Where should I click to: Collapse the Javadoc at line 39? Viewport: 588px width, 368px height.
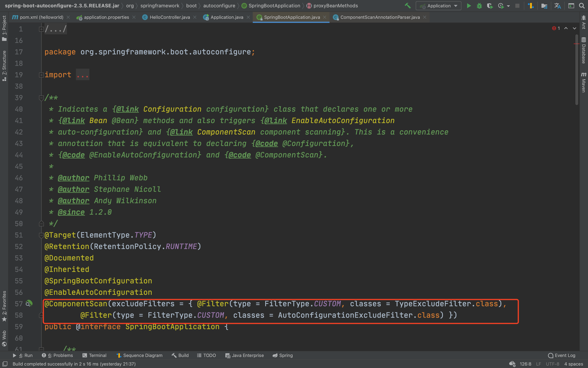point(41,98)
